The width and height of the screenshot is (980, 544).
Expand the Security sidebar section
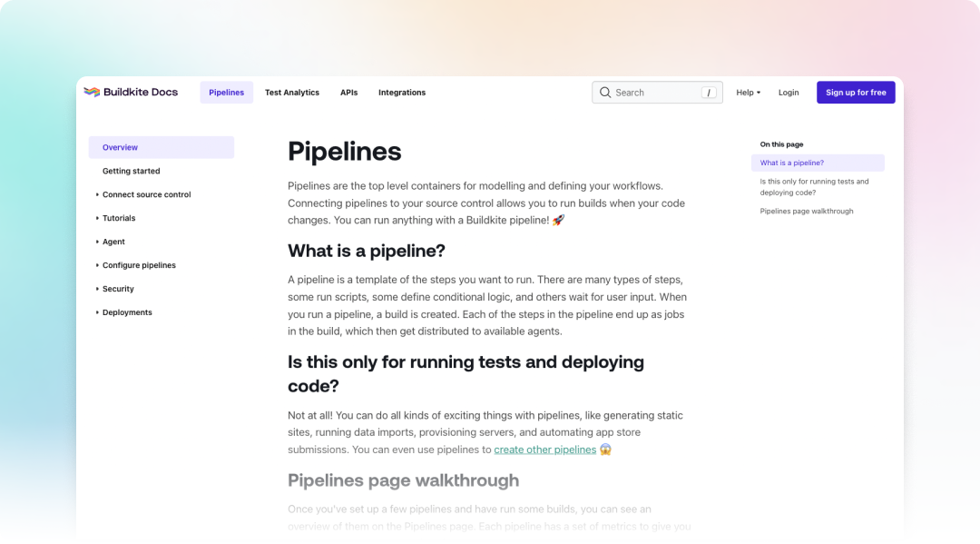[118, 289]
